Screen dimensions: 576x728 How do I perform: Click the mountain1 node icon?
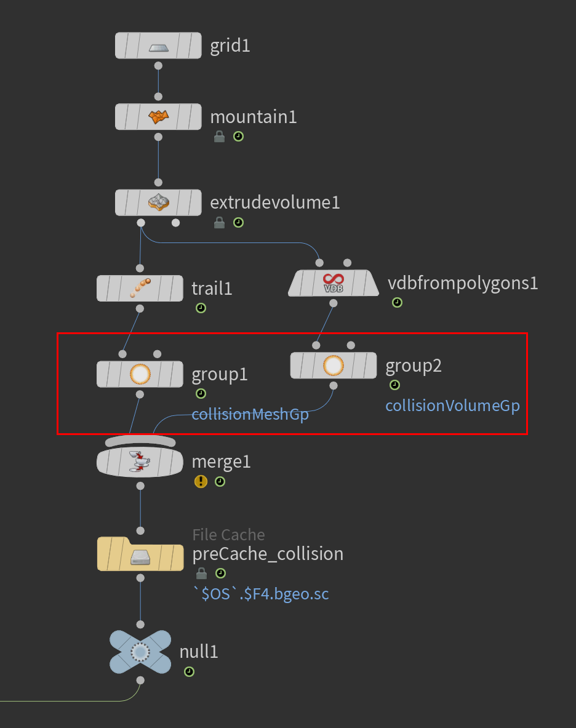[158, 117]
